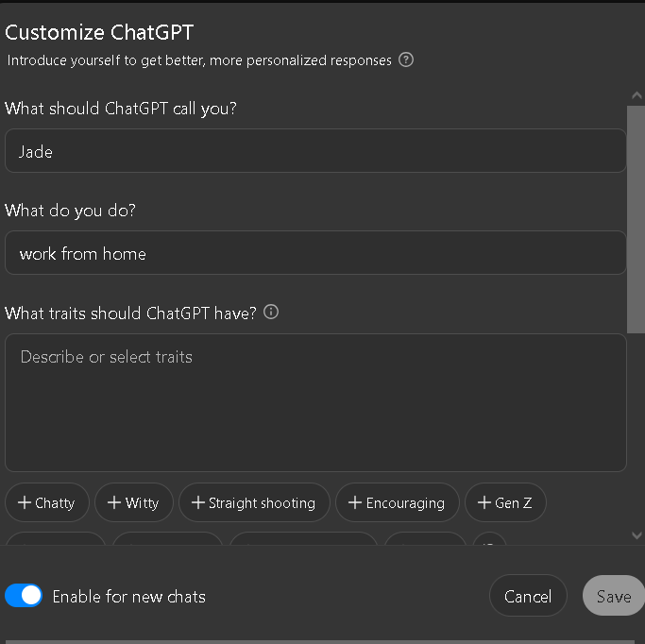Add the Straight shooting trait

(254, 502)
